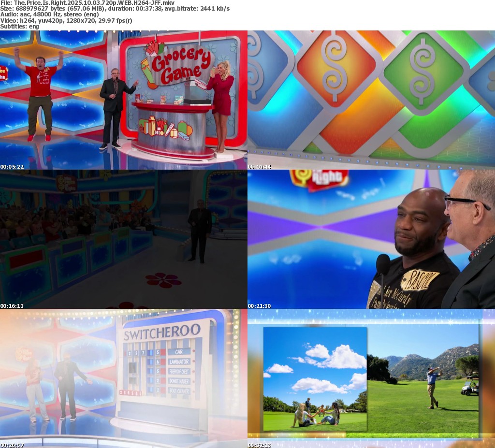Click the 00:26:57 timestamp
Screen dimensions: 495x448
tap(12, 445)
